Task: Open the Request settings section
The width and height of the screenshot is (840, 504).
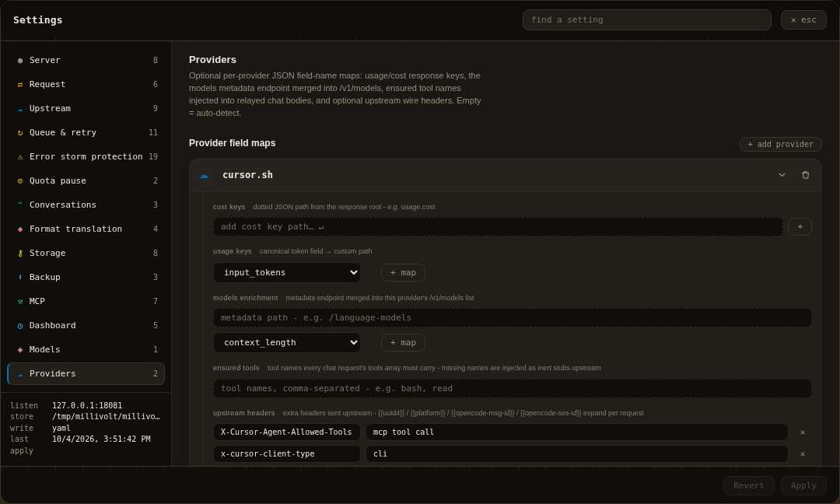Action: point(86,85)
